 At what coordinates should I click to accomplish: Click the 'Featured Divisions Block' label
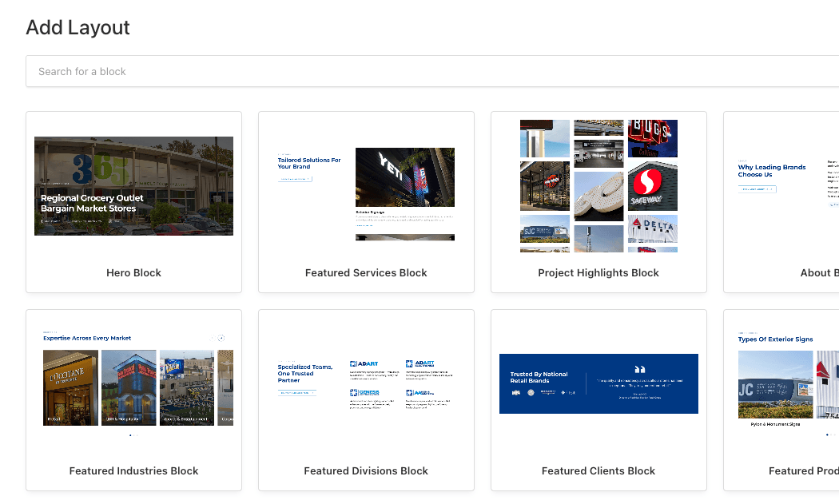point(366,471)
